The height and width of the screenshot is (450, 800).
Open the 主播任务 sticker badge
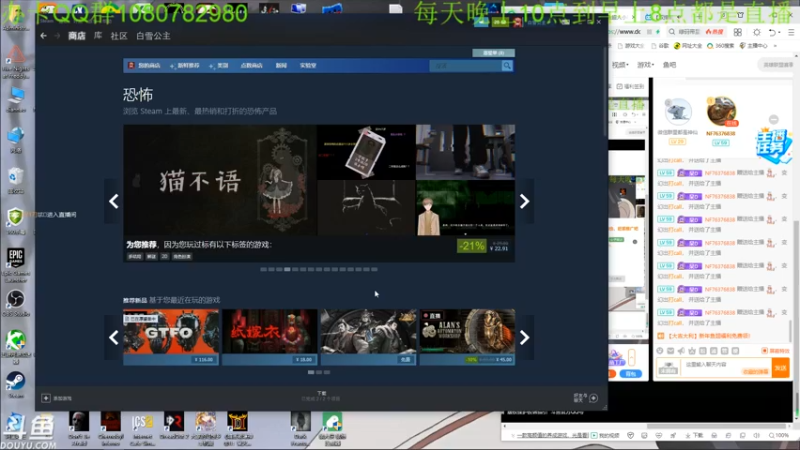(773, 145)
